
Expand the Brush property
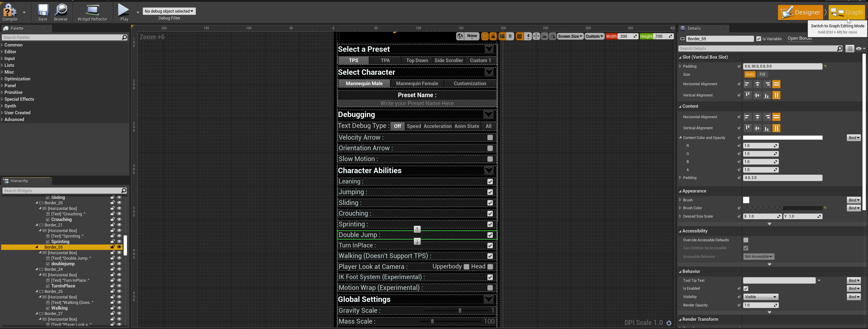[x=680, y=200]
